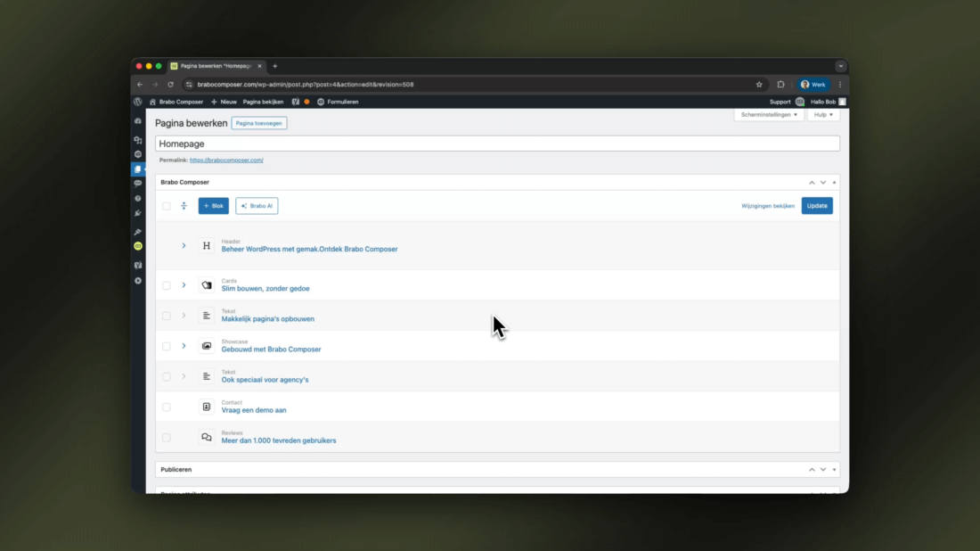
Task: Click the Contact block icon
Action: (207, 407)
